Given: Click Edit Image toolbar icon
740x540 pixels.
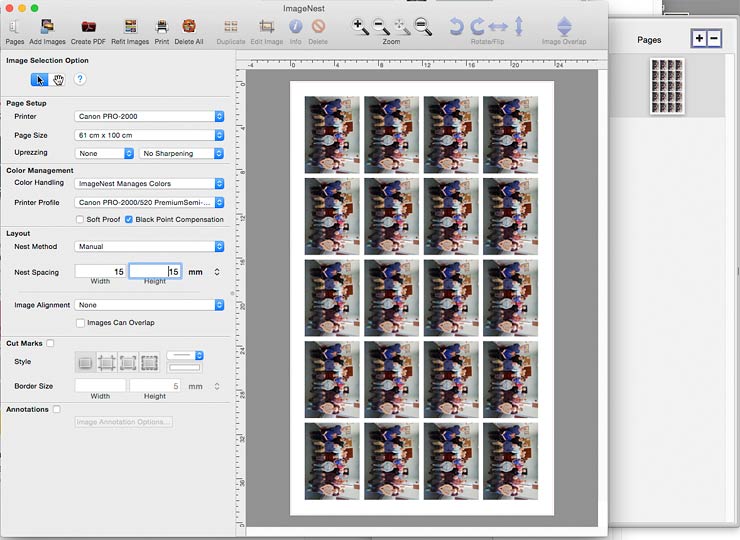Looking at the screenshot, I should point(267,31).
